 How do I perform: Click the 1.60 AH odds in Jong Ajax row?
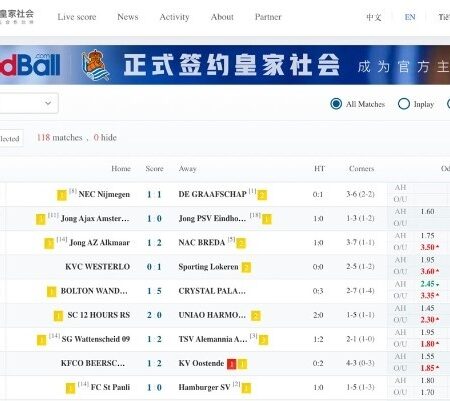tap(427, 212)
